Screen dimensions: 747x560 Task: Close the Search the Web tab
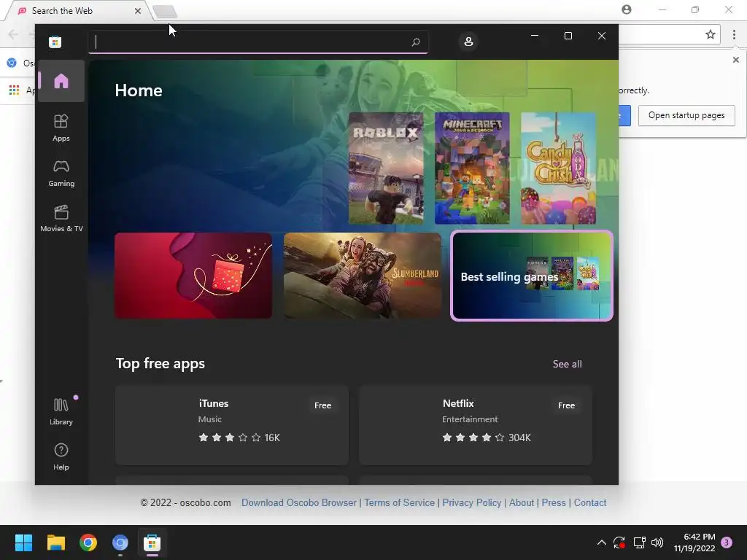coord(138,10)
